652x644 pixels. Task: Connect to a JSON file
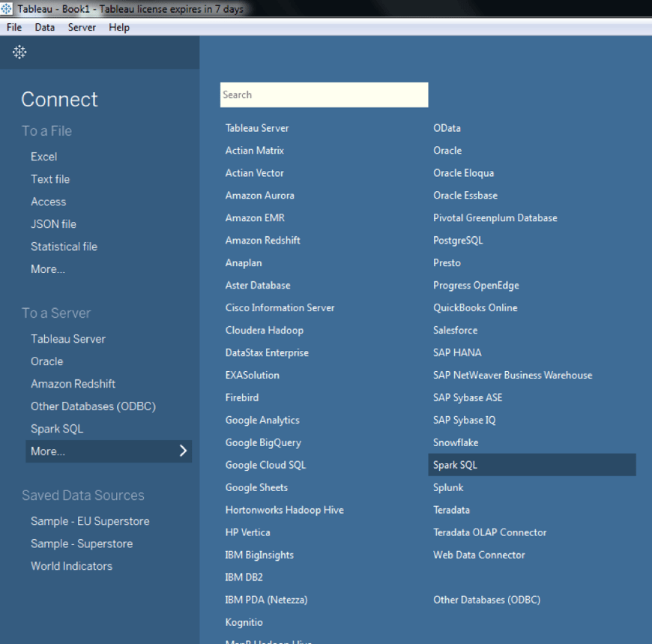[x=54, y=224]
